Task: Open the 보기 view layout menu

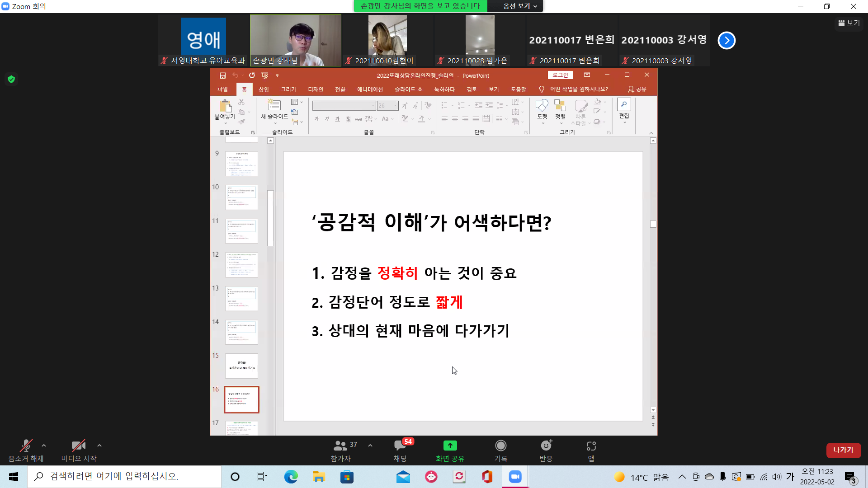Action: coord(849,23)
